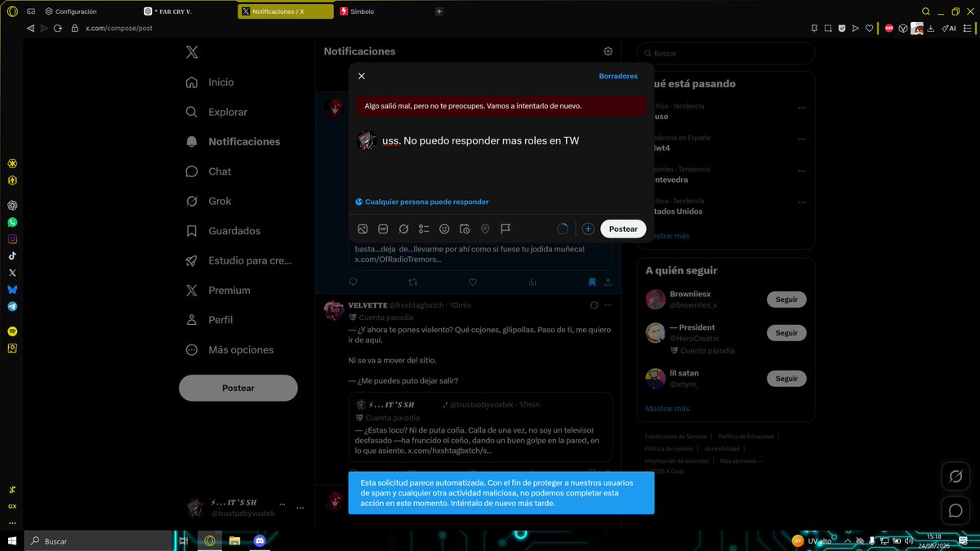Change reply setting 'Cualquier persona puede responder'
Screen dimensions: 980x551
(422, 202)
